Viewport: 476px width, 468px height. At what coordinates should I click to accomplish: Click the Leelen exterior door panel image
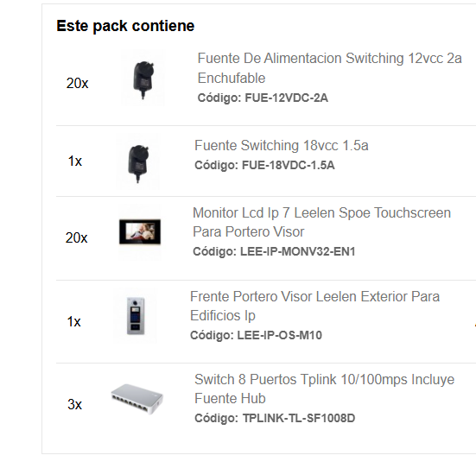click(x=136, y=316)
